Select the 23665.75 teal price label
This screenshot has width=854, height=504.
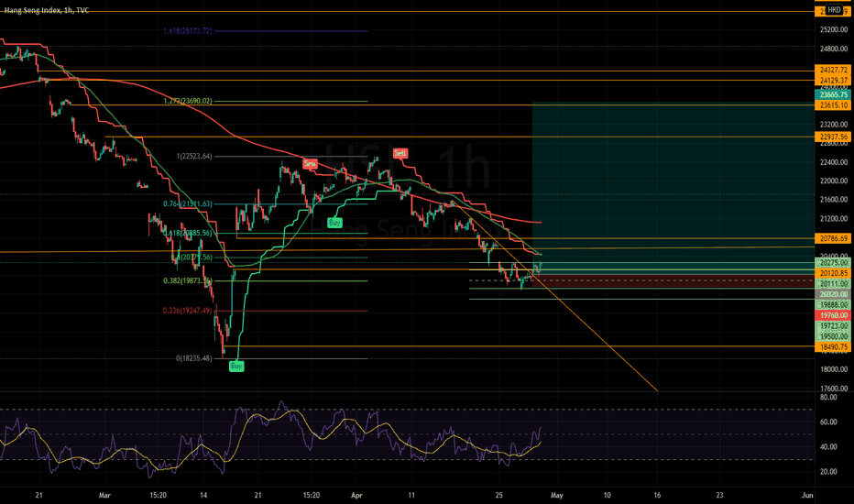point(833,94)
